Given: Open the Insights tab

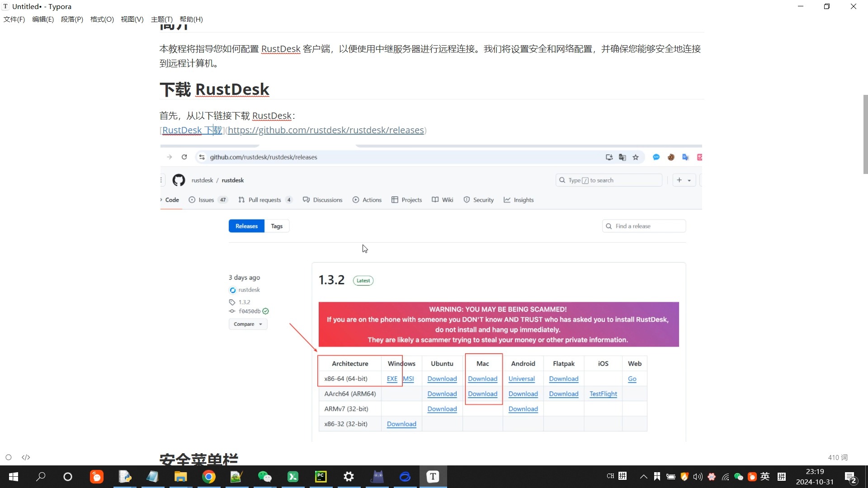Looking at the screenshot, I should 519,200.
